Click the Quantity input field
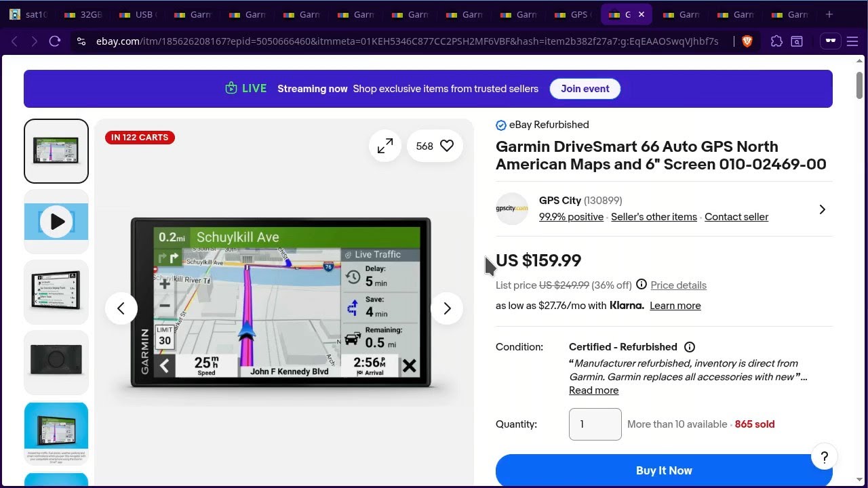The height and width of the screenshot is (488, 868). click(x=595, y=424)
